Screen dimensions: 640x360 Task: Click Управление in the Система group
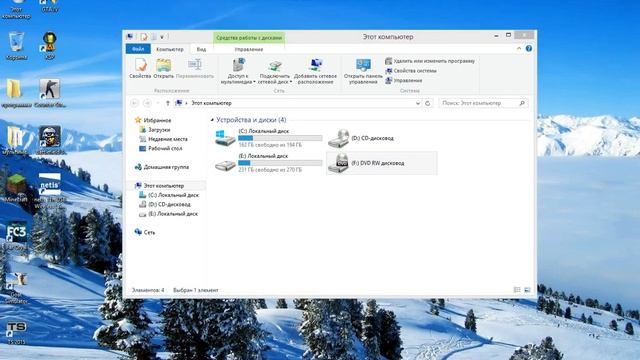tap(403, 80)
